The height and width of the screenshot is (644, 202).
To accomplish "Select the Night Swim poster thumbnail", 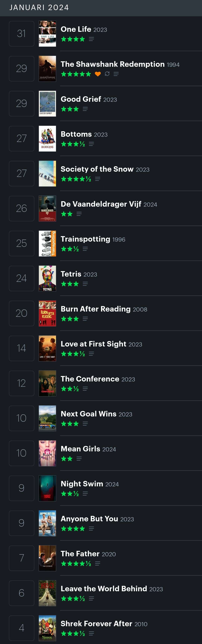I will pos(47,488).
